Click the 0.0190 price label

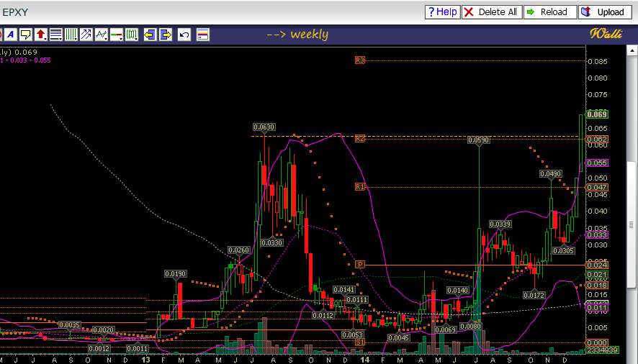(x=176, y=273)
